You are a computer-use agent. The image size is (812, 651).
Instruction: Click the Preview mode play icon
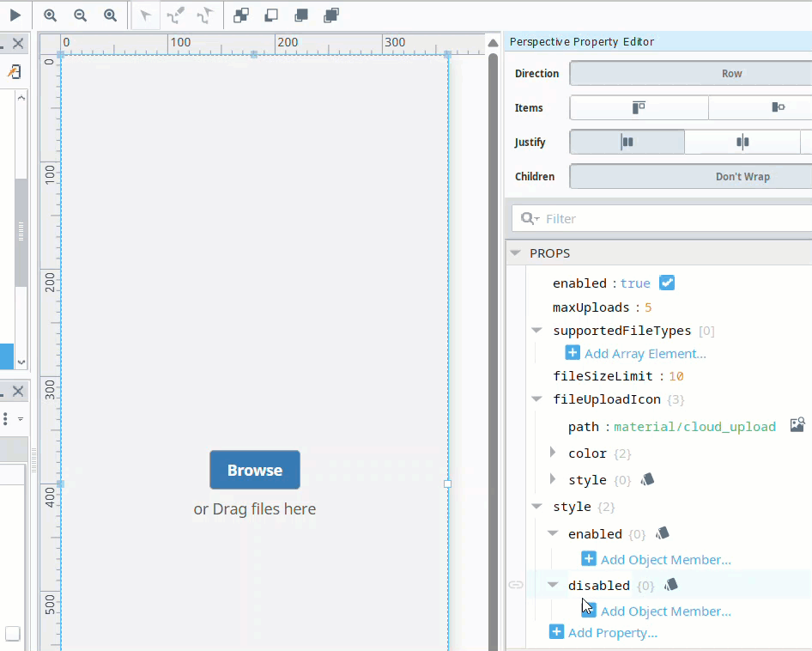pos(15,15)
